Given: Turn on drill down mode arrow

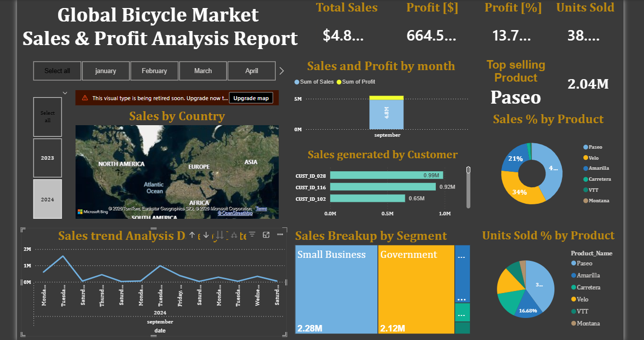Looking at the screenshot, I should coord(206,235).
